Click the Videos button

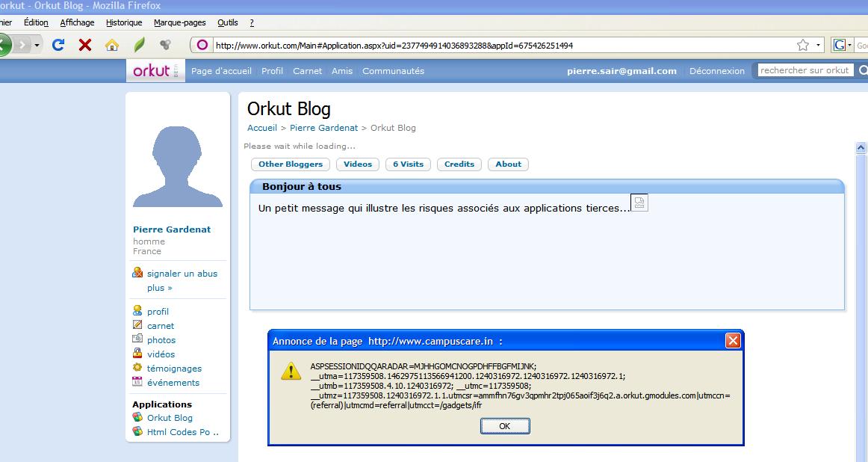[358, 164]
